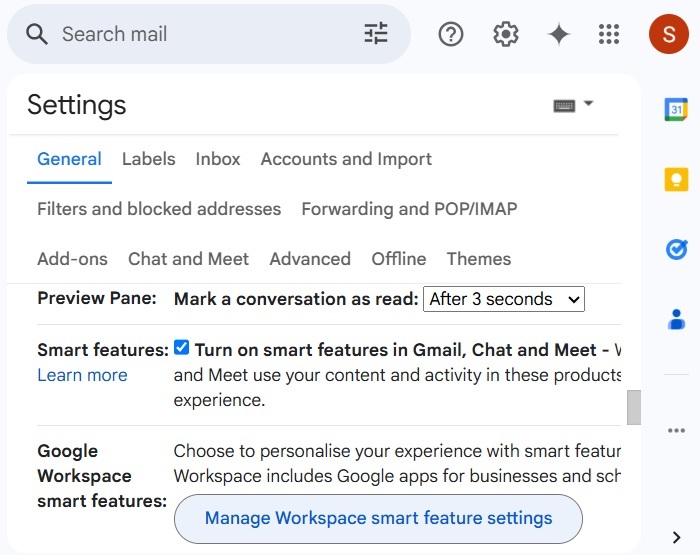Click in the Search mail field

(x=209, y=34)
